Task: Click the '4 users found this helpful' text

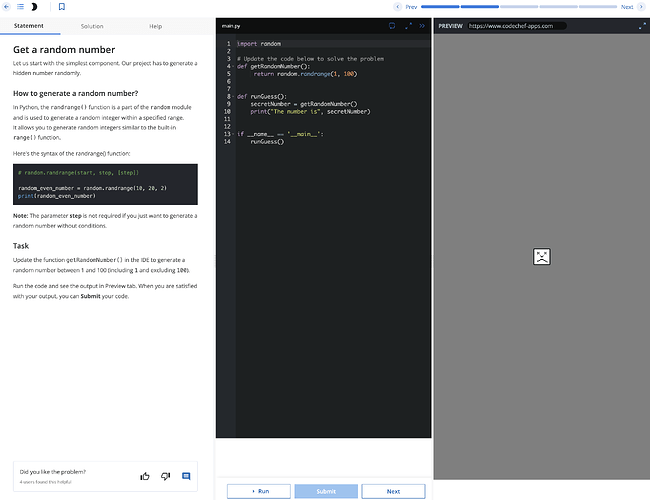Action: coord(45,482)
